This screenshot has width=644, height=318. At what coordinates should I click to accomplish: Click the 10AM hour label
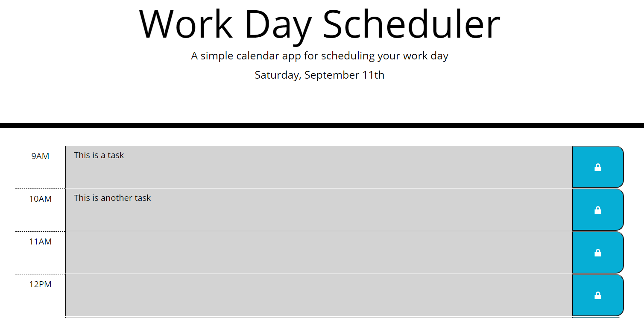click(x=41, y=198)
